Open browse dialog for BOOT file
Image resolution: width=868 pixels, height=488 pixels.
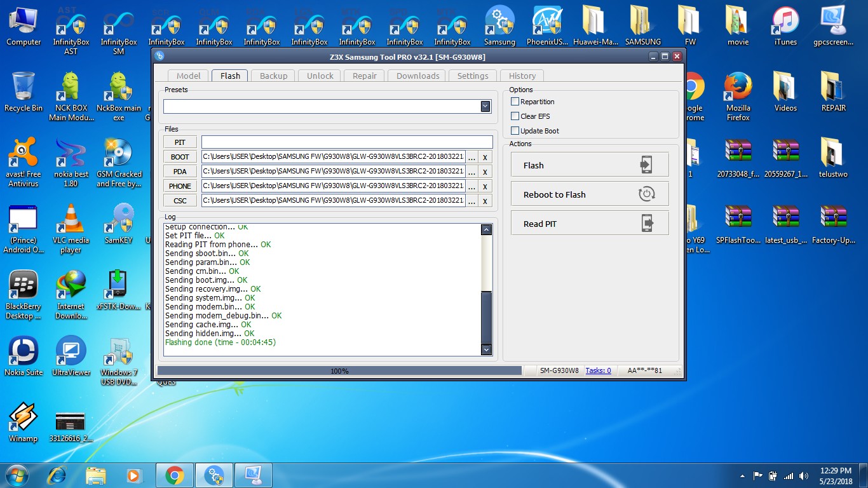pos(471,157)
